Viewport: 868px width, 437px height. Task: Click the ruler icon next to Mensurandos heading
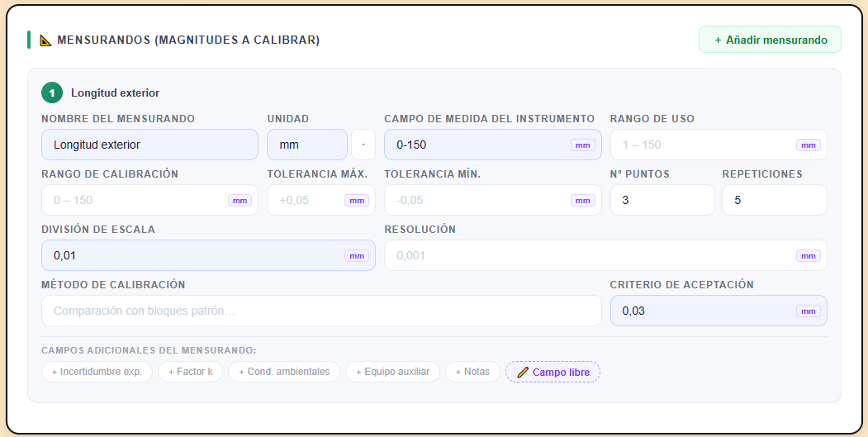[45, 40]
